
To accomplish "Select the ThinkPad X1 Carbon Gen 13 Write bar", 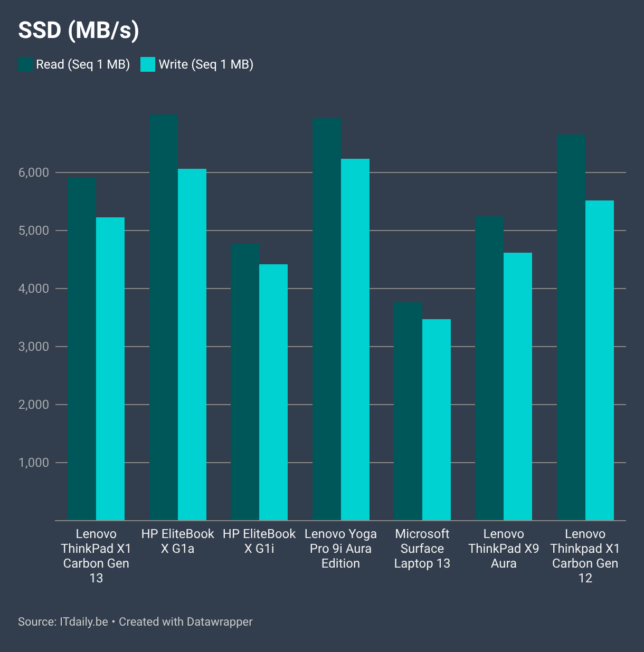I will tap(110, 369).
